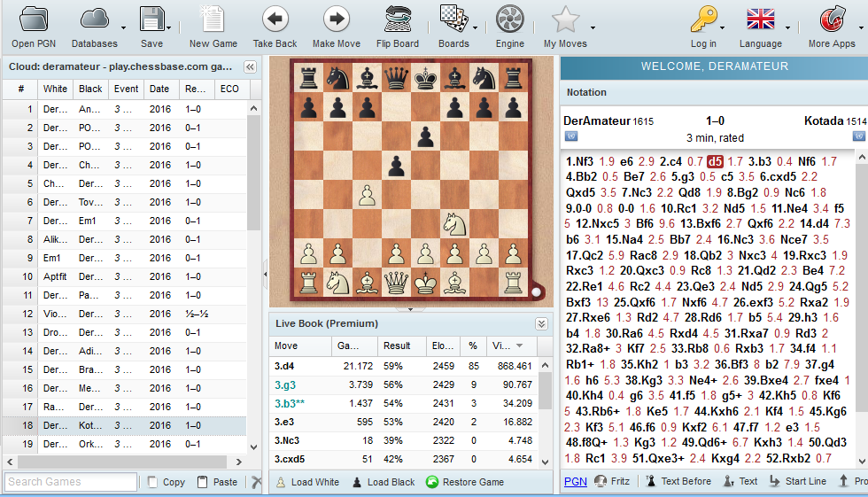Image resolution: width=868 pixels, height=497 pixels.
Task: Click Make Move arrow
Action: click(336, 27)
